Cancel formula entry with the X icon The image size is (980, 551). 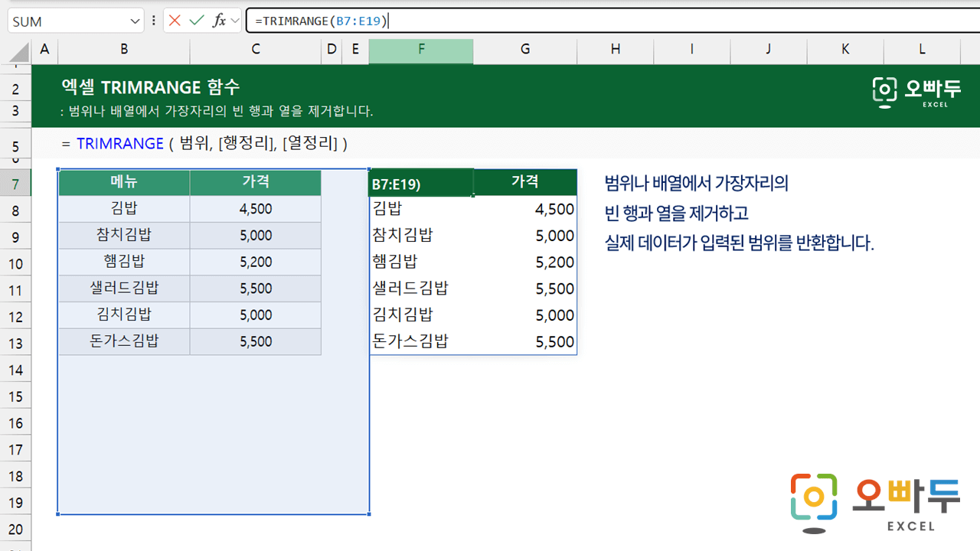175,21
